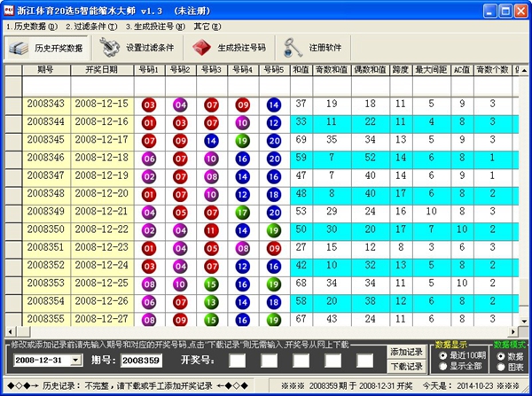Select period cell 2008350
The image size is (532, 396).
click(x=46, y=231)
